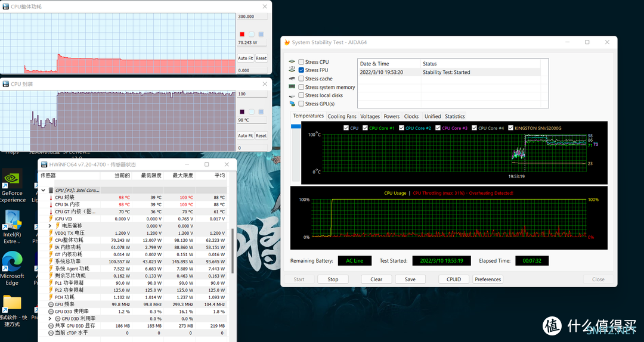Click the lightning icon for iGPU VID row

click(51, 219)
